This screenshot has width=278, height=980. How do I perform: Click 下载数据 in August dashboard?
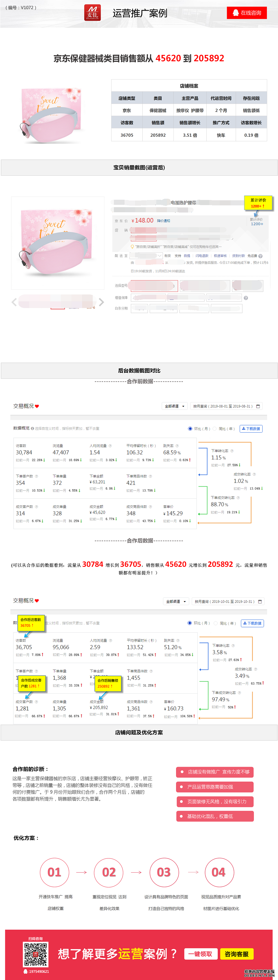point(251,429)
